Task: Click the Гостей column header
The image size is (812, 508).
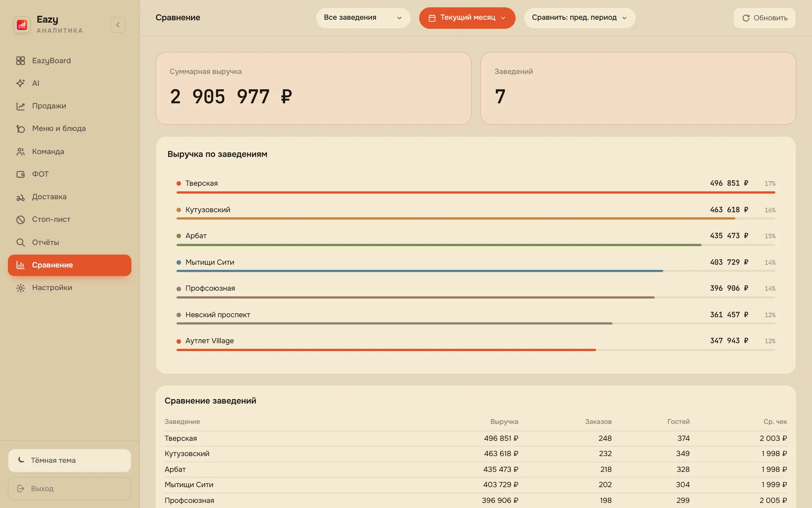Action: [678, 422]
